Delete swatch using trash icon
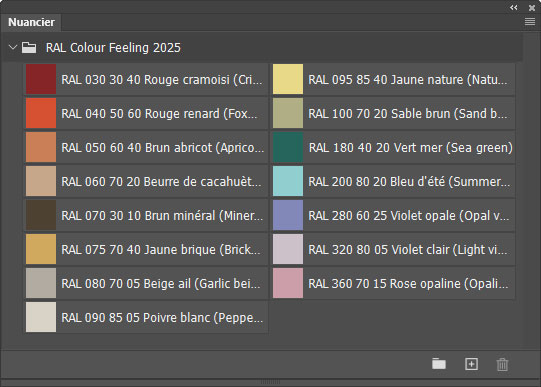 pos(502,364)
